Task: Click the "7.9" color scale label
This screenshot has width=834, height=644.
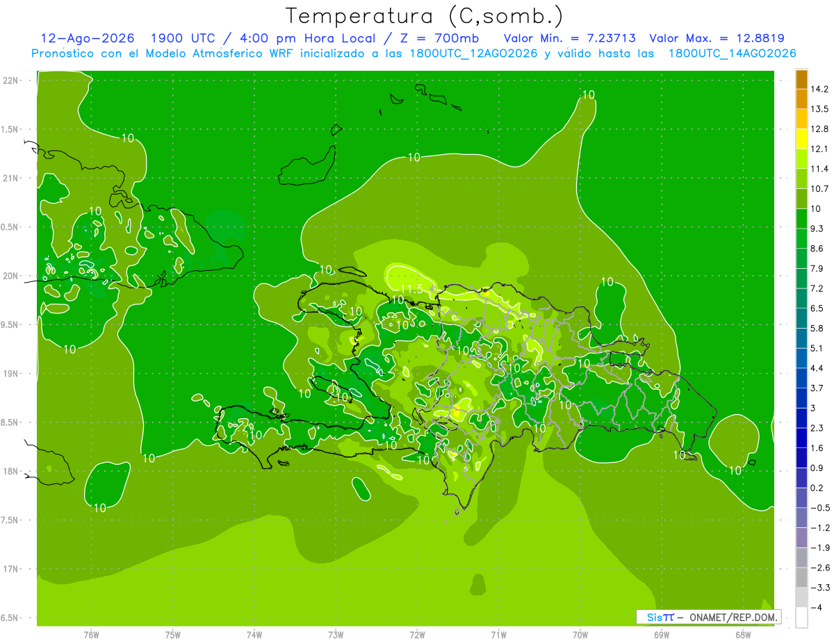Action: (x=818, y=268)
